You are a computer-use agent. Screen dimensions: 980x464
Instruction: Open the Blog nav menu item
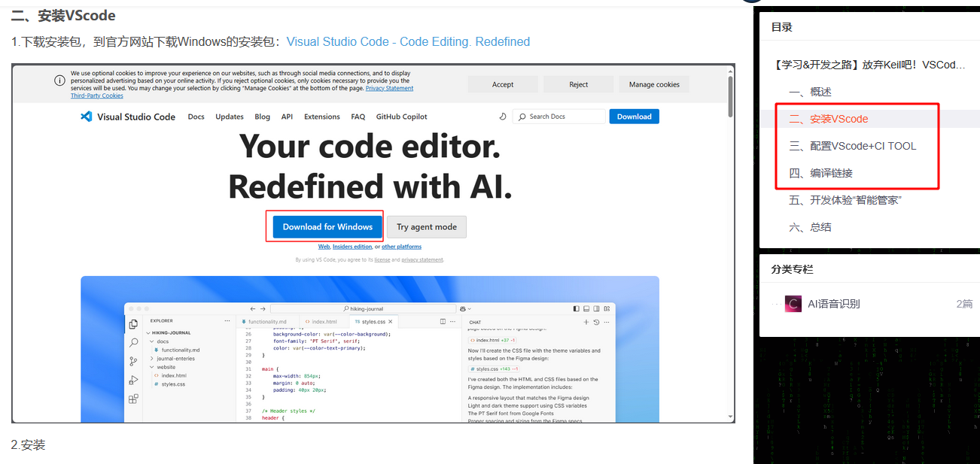point(263,117)
